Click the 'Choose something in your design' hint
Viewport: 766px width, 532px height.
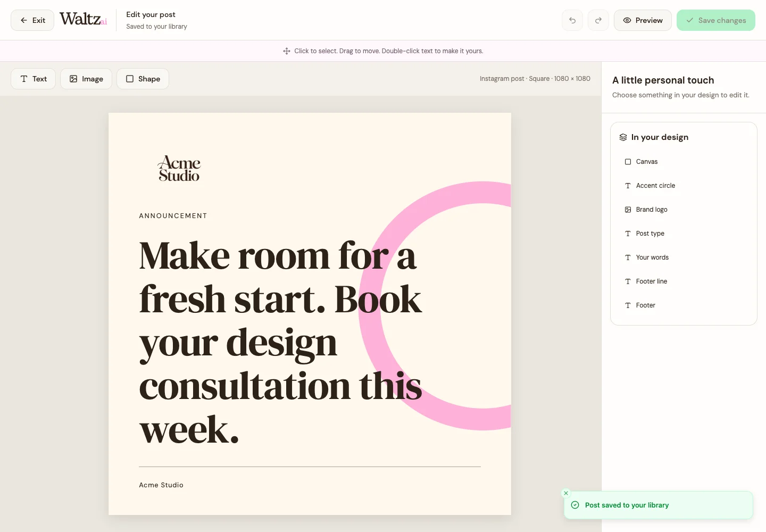pos(681,95)
